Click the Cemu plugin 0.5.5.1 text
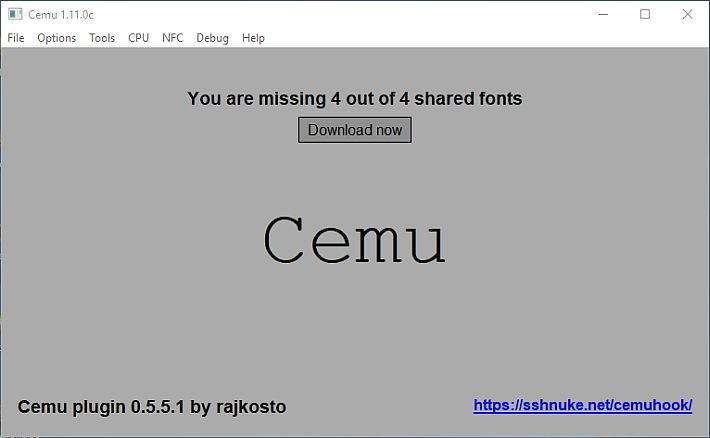The height and width of the screenshot is (438, 710). coord(152,407)
